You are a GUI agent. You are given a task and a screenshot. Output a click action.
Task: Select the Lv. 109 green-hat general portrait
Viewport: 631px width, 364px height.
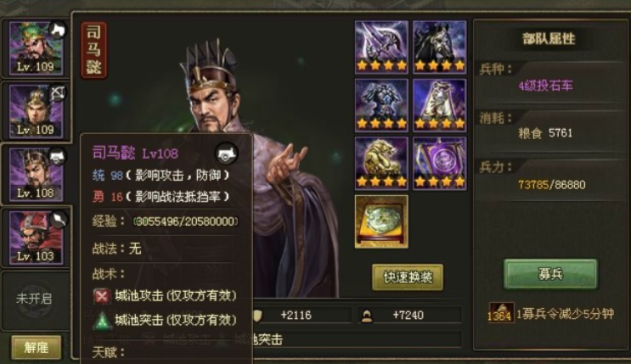point(37,48)
